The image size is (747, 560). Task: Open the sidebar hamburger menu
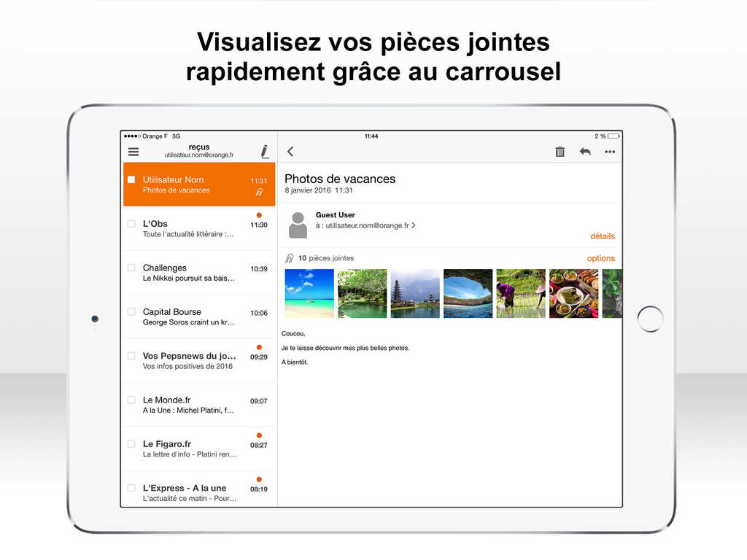pyautogui.click(x=133, y=151)
